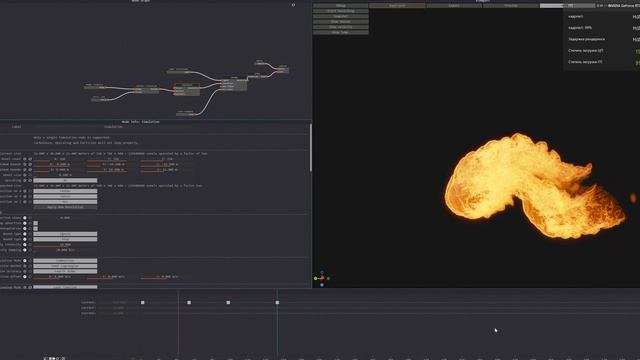This screenshot has height=360, width=640.
Task: Click the Voxel size value field
Action: coord(65,175)
